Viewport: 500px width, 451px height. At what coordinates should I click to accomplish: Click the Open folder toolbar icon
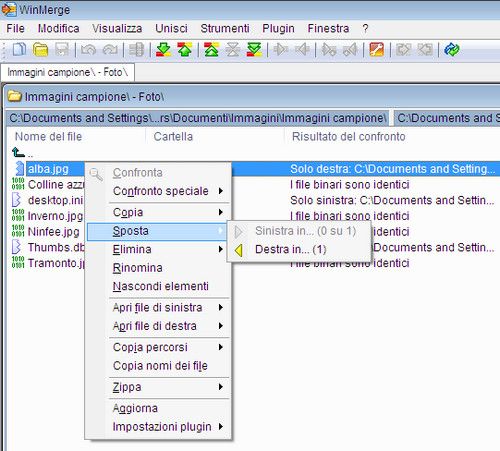[x=41, y=50]
